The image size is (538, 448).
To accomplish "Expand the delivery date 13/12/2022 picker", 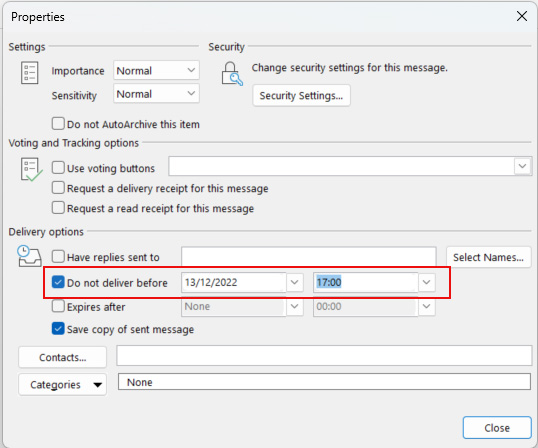I will click(x=294, y=282).
